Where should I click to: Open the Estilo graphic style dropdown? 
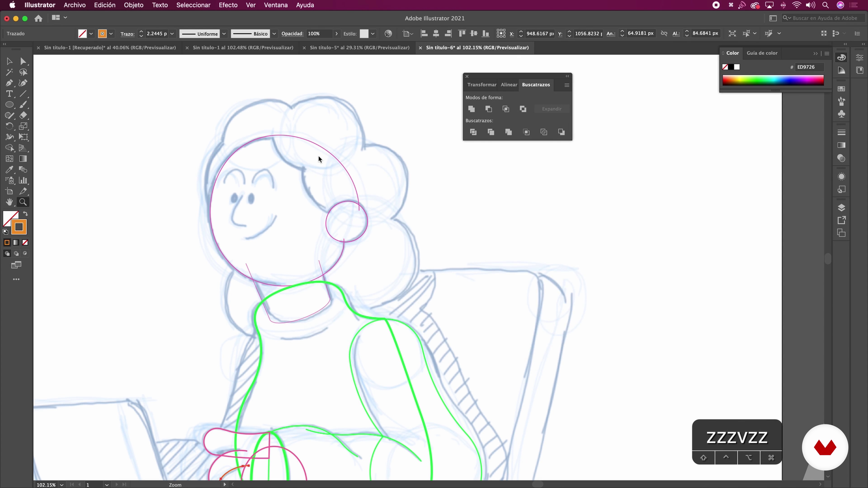373,34
